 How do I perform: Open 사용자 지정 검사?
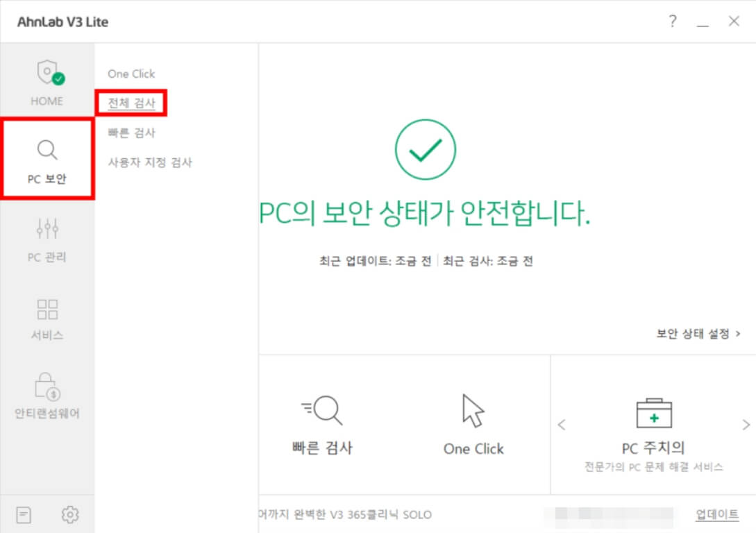pos(149,162)
